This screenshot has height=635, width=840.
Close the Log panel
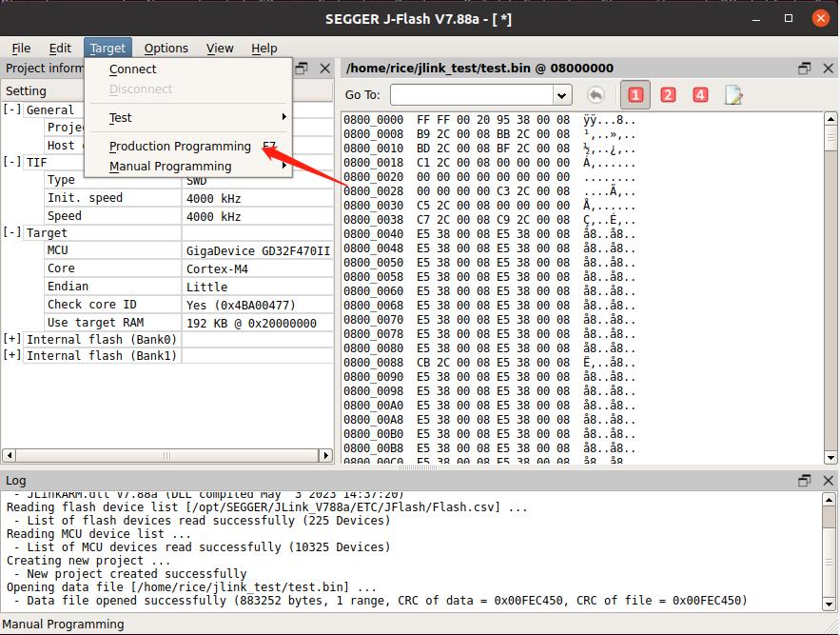(829, 481)
